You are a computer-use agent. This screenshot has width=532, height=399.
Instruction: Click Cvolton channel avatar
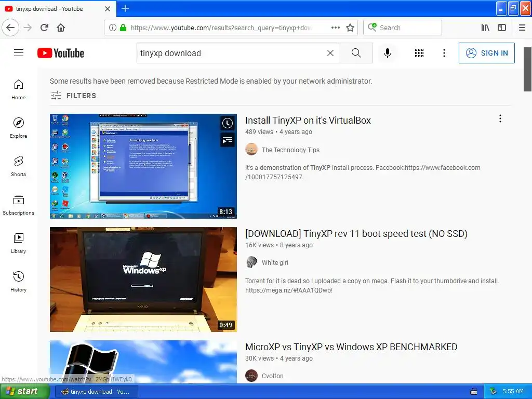click(251, 376)
